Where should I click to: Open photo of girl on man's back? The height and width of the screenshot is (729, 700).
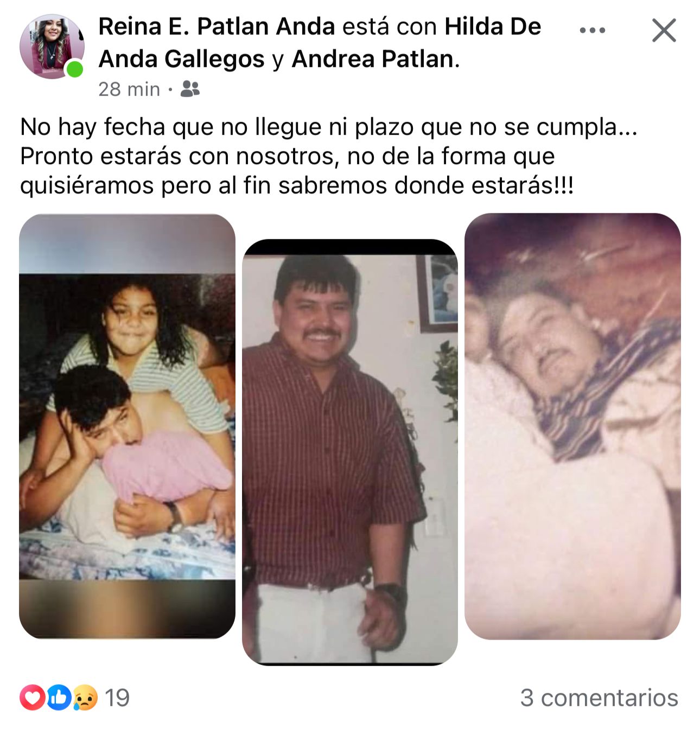coord(127,426)
